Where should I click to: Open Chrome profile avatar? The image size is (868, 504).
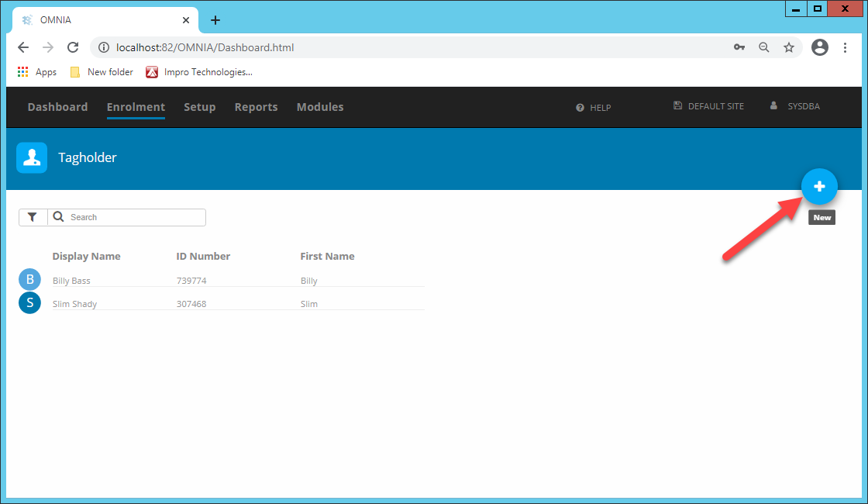820,47
